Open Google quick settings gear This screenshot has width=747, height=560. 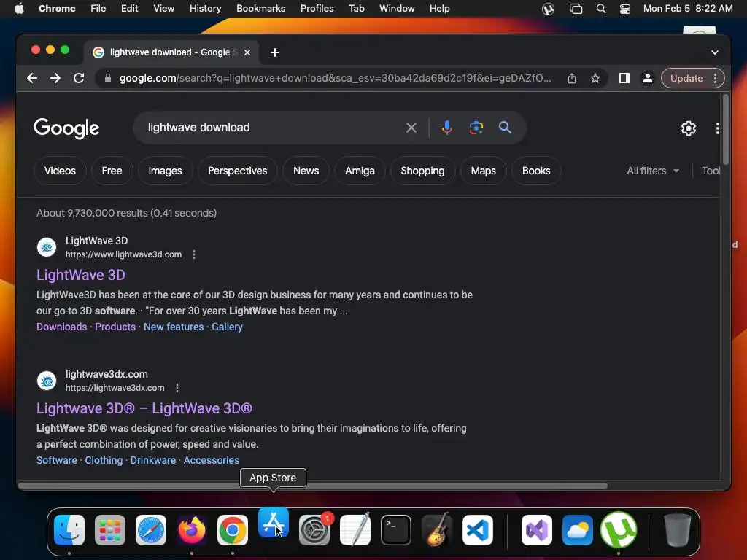[689, 128]
